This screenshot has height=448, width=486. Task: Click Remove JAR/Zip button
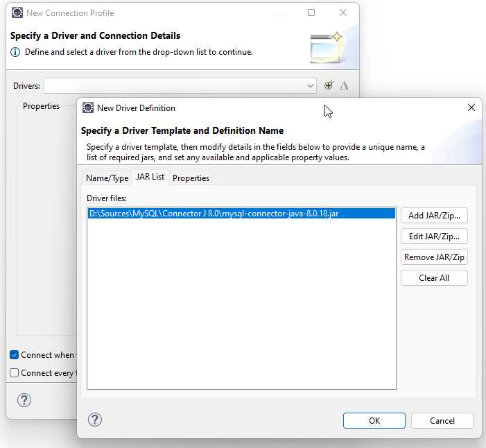point(434,257)
